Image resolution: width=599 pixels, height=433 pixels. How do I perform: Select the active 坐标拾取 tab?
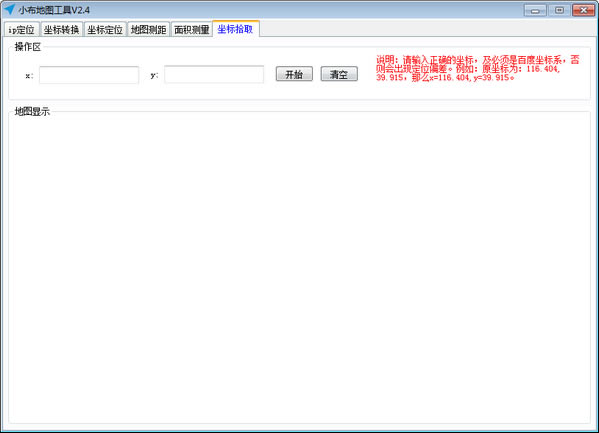pos(236,29)
